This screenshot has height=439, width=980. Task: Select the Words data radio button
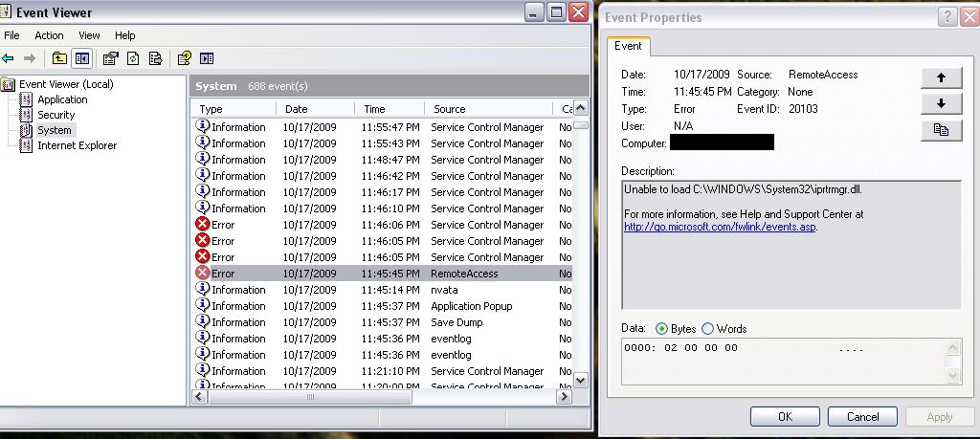tap(707, 328)
